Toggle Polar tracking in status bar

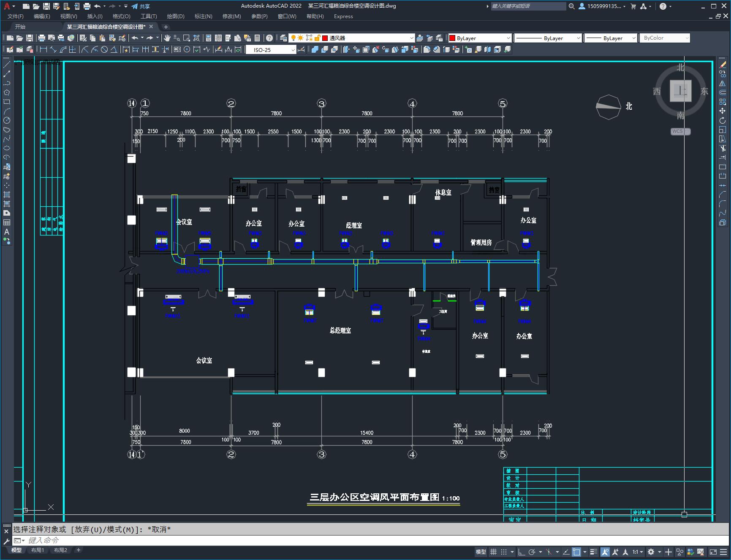pyautogui.click(x=532, y=552)
